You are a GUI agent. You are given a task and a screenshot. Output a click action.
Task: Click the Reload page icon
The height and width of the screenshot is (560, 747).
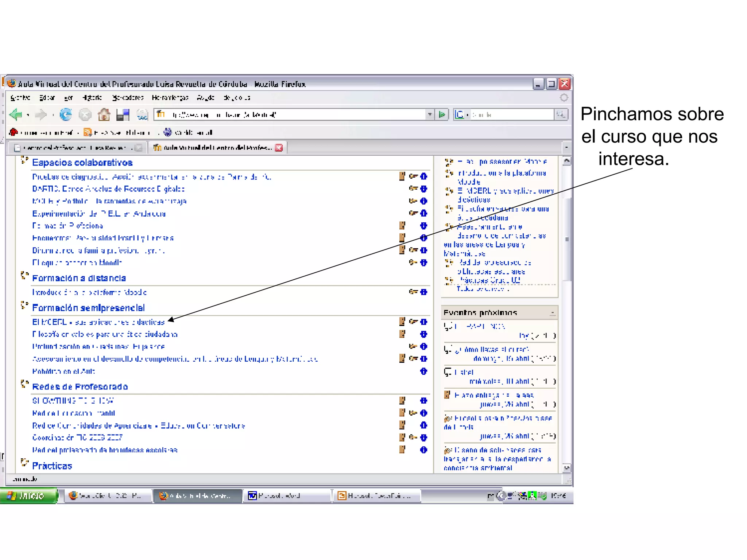(x=66, y=115)
